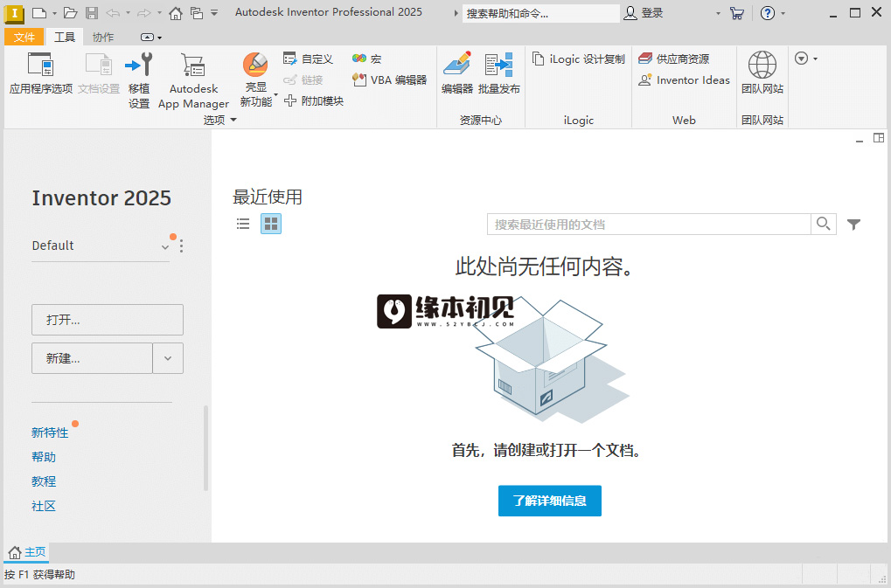Open the Customize Quick Access Toolbar dropdown

pos(214,12)
